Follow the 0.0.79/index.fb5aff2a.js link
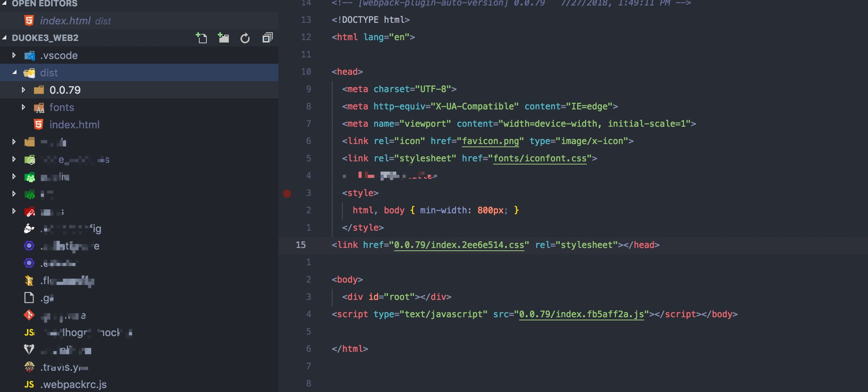 pos(581,314)
